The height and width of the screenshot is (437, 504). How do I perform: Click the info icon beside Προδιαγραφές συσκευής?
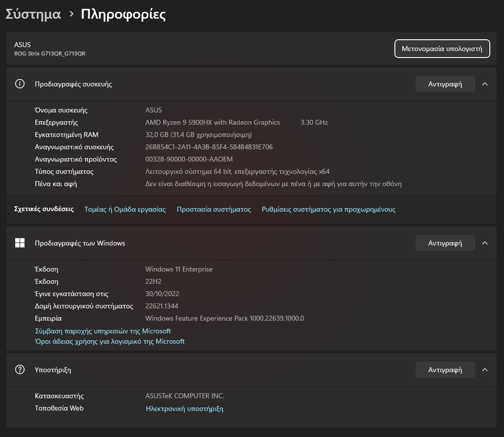(20, 84)
